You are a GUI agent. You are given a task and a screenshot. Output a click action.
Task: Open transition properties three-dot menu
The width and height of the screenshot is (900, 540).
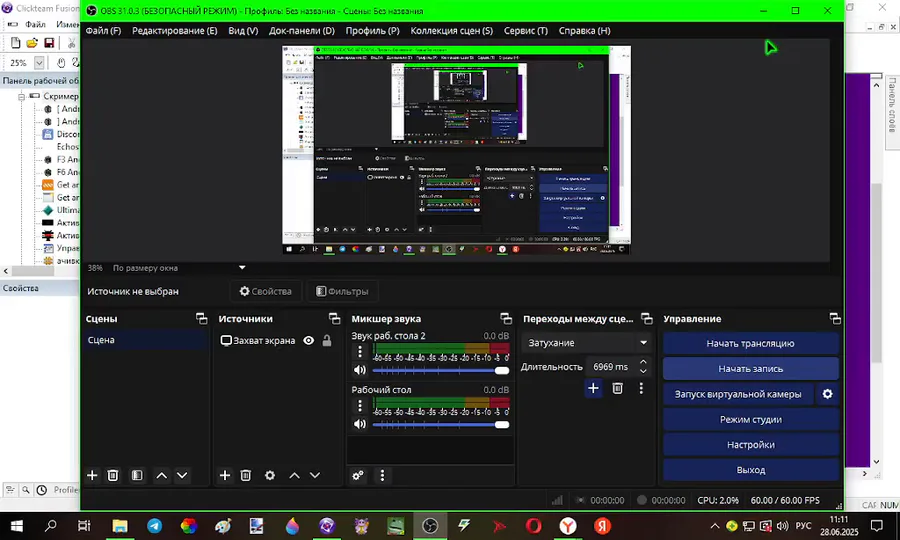[641, 389]
